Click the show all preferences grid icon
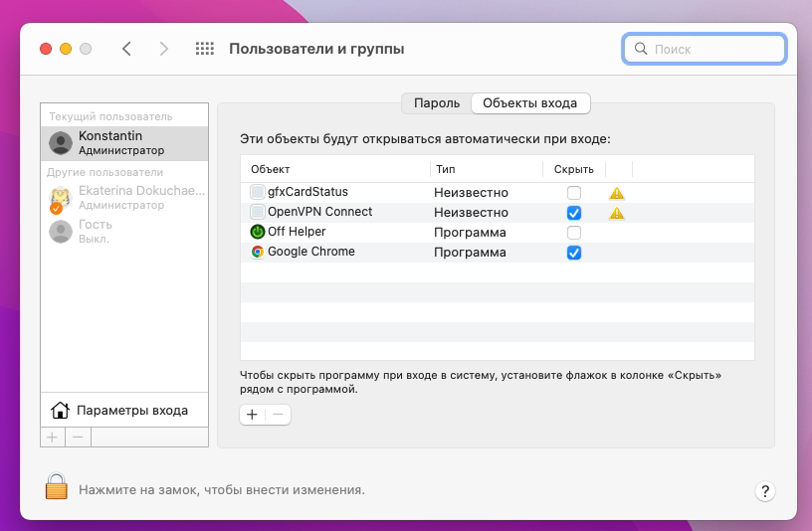The height and width of the screenshot is (531, 812). (x=205, y=49)
